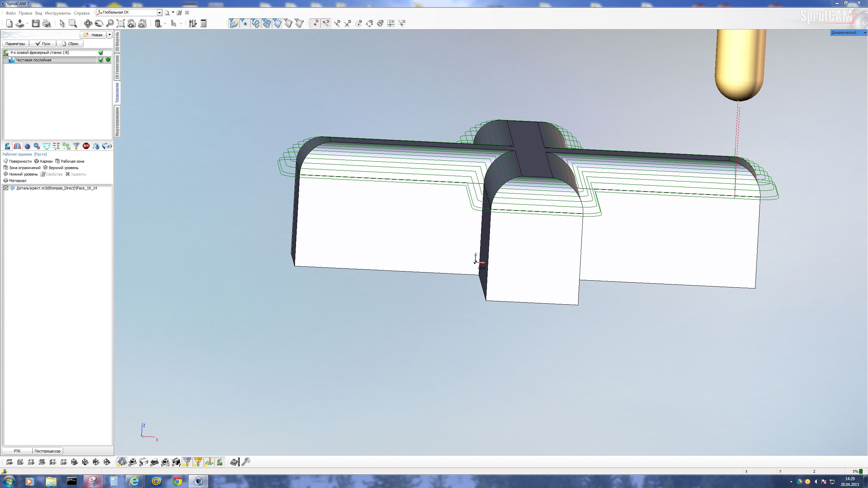Click the Print icon in toolbar
The height and width of the screenshot is (488, 868).
pos(47,23)
